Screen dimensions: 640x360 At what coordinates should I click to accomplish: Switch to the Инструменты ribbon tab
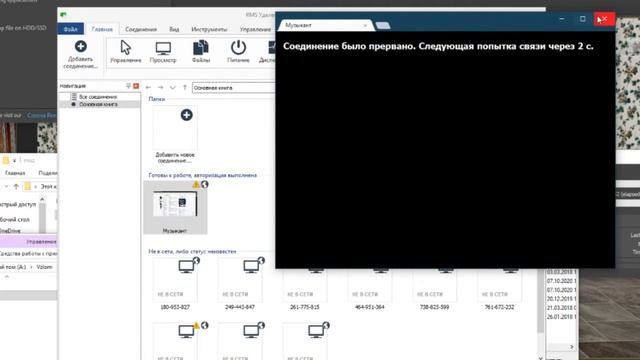click(209, 29)
